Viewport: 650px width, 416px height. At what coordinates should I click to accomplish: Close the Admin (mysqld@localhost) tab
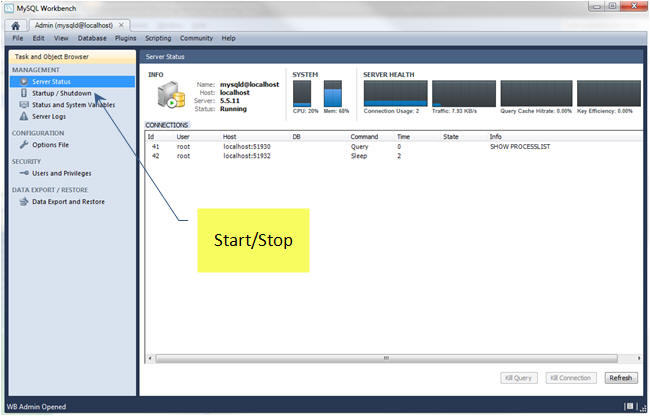(x=121, y=25)
